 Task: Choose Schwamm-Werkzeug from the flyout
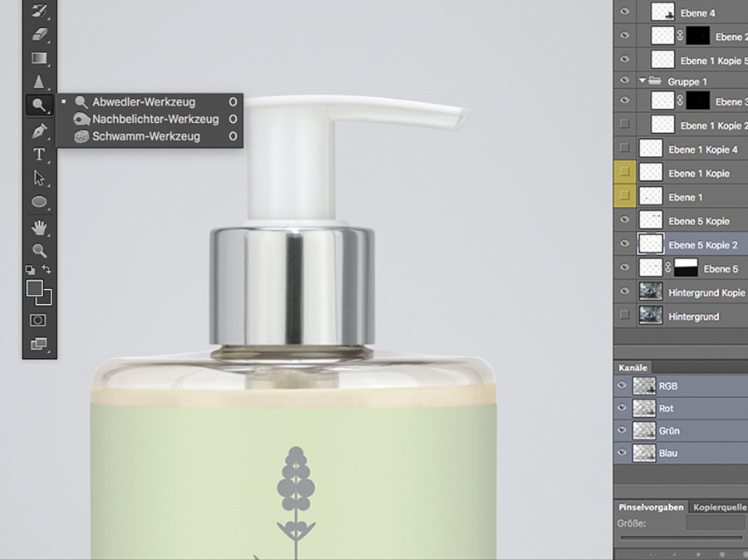tap(145, 136)
